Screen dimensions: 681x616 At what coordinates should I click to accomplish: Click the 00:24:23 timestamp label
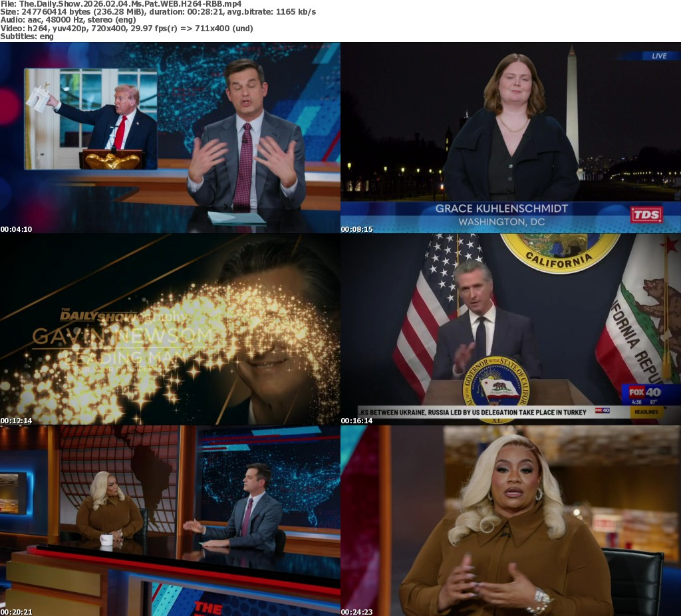[357, 611]
